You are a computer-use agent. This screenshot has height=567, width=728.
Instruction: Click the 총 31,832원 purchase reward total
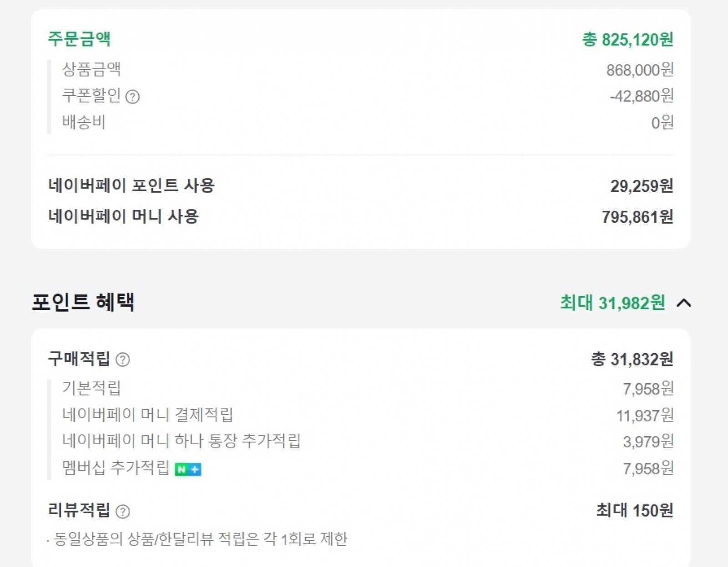632,359
